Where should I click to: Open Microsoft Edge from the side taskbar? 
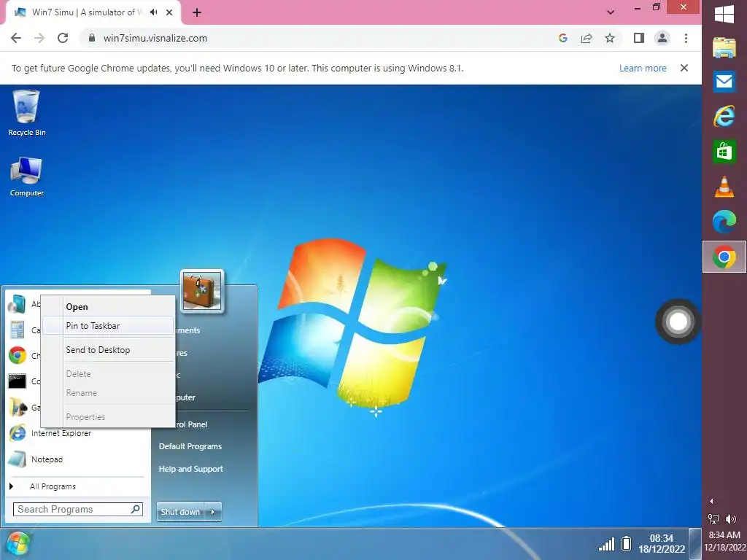[x=724, y=222]
